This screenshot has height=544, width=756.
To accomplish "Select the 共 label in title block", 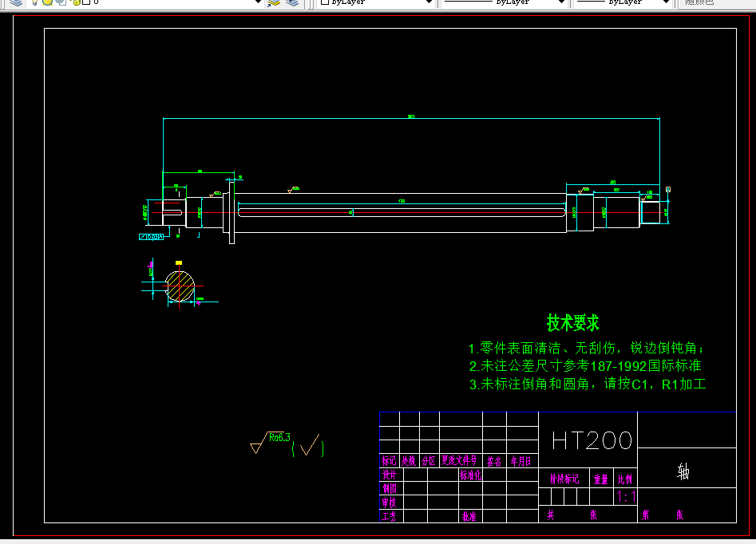I will tap(551, 515).
